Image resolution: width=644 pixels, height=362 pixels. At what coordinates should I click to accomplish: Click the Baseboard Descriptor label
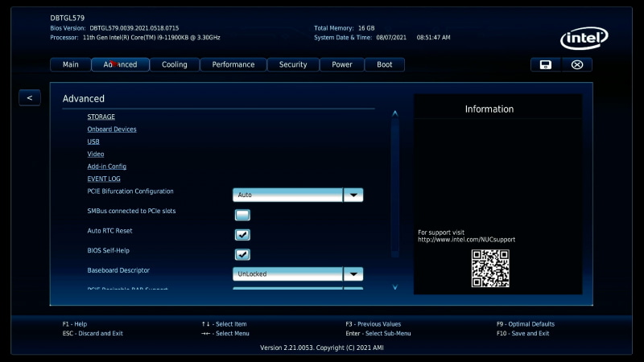[x=118, y=270]
